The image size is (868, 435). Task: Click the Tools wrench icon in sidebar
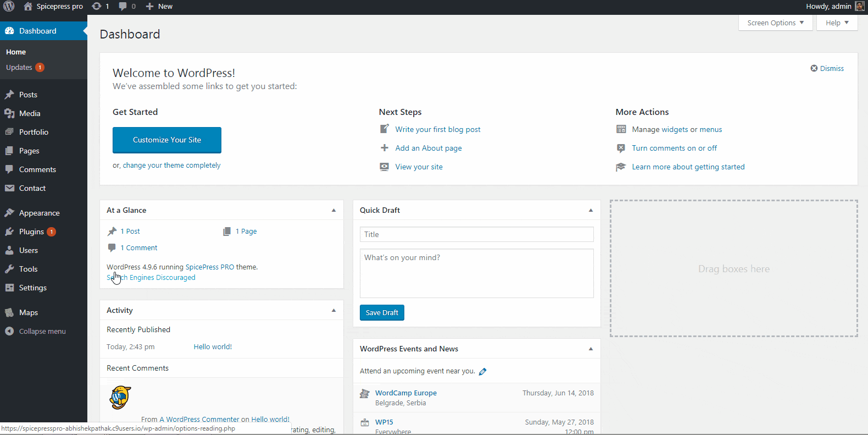9,269
